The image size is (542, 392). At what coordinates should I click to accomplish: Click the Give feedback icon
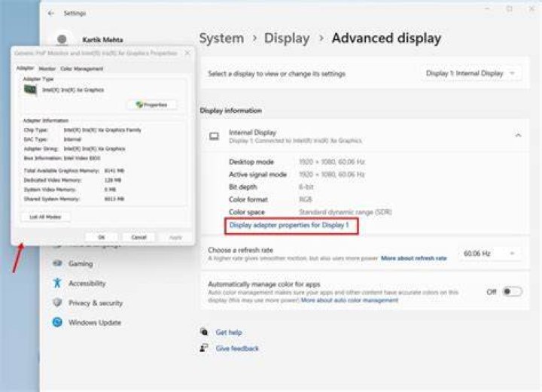(204, 348)
